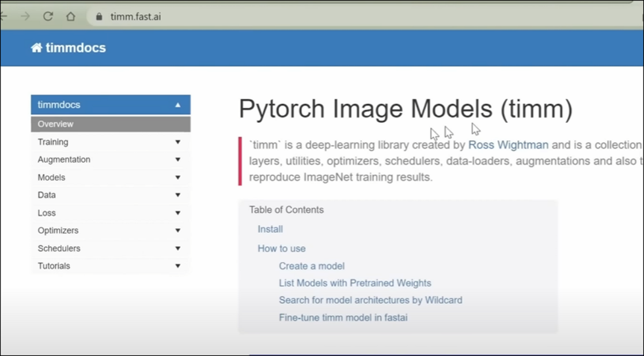Jump to the Install section link
The height and width of the screenshot is (356, 644).
[x=270, y=229]
